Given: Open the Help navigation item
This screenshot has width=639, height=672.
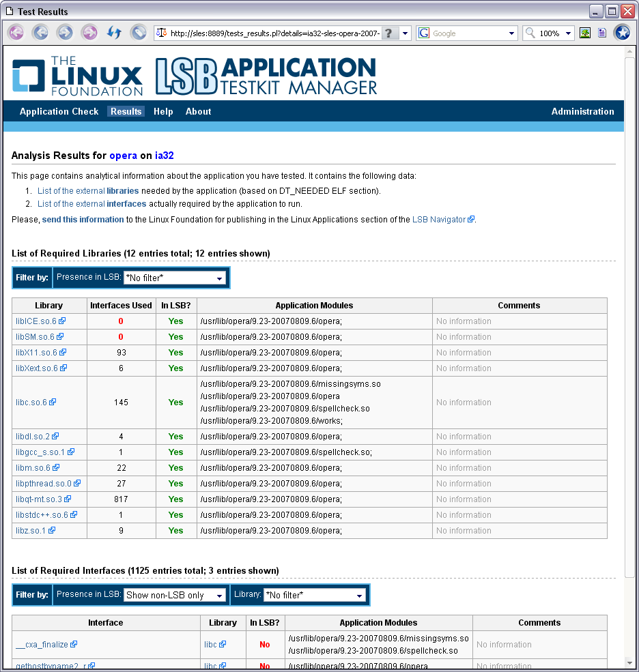Looking at the screenshot, I should click(x=163, y=111).
